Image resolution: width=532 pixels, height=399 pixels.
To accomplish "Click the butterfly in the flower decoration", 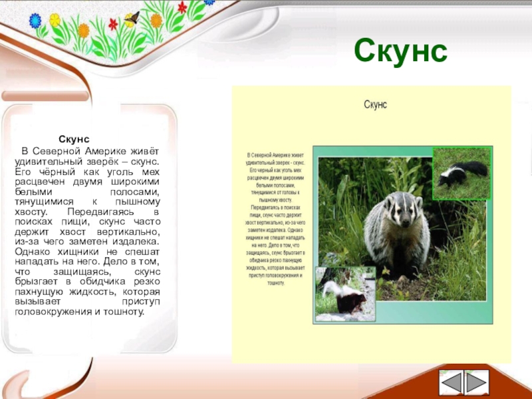I will tap(132, 19).
